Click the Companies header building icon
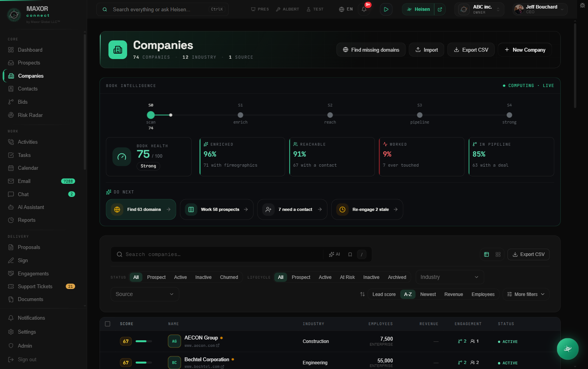 point(118,50)
